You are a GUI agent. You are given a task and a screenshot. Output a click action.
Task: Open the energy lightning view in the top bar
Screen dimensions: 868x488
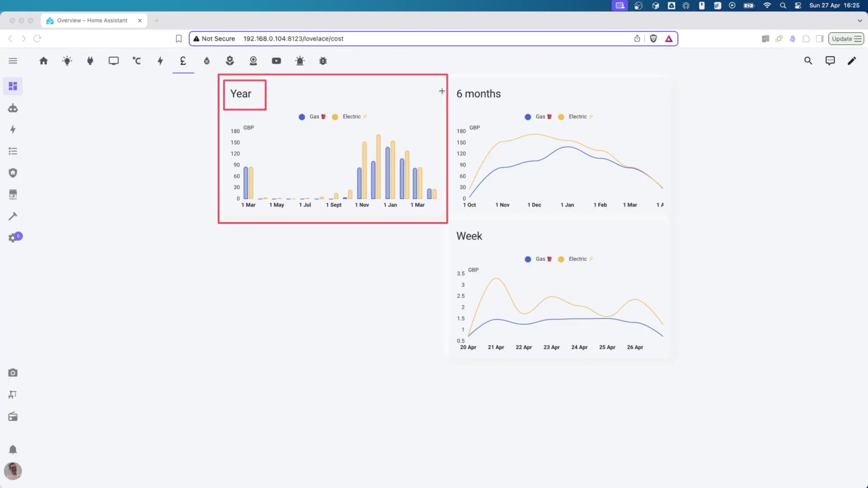[160, 61]
